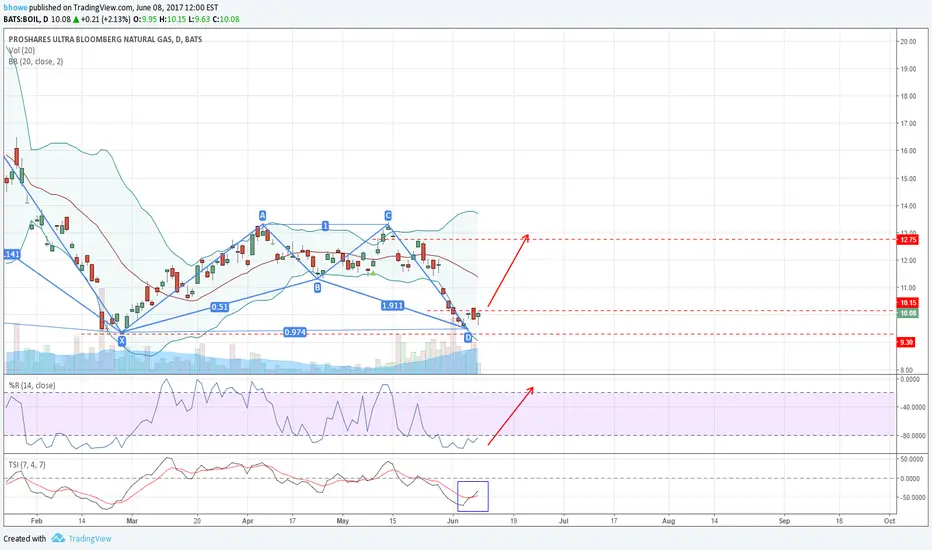Click the ratio label '1' between A and C
This screenshot has height=550, width=932.
tap(325, 225)
